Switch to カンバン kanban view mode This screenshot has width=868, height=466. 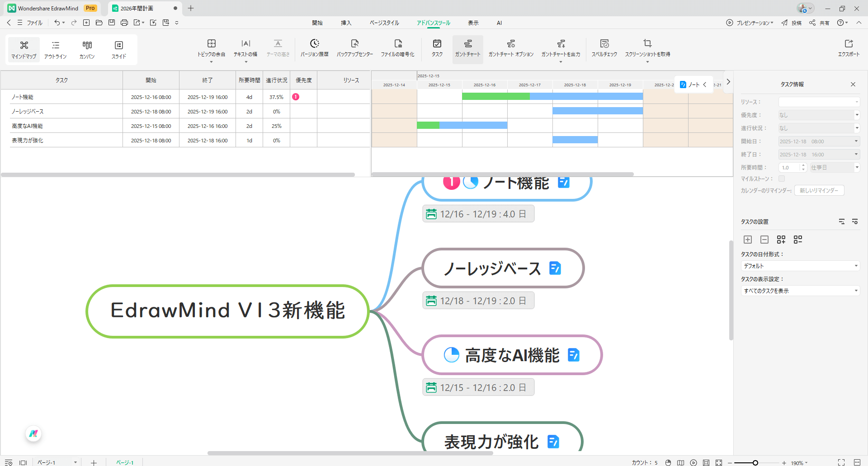pos(87,49)
